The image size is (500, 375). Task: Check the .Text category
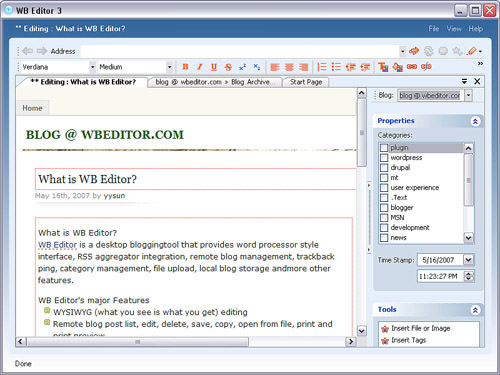(384, 198)
